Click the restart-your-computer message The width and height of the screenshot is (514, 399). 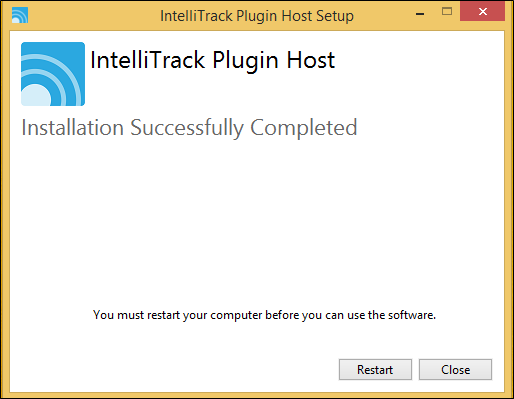pos(264,315)
